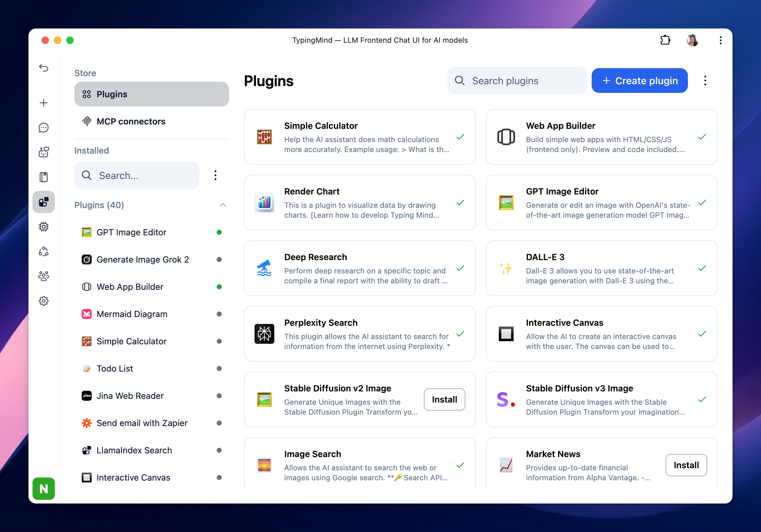The image size is (761, 532).
Task: Click the Web App Builder card icon
Action: pyautogui.click(x=506, y=137)
